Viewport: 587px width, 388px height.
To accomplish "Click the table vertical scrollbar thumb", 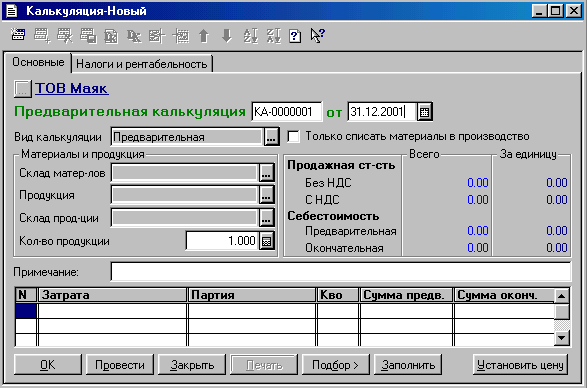I will 561,312.
